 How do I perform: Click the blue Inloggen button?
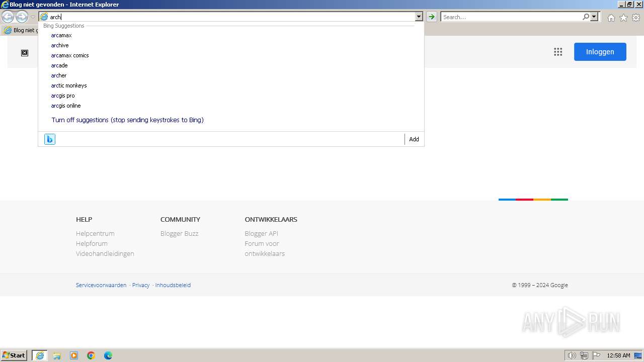pos(600,52)
